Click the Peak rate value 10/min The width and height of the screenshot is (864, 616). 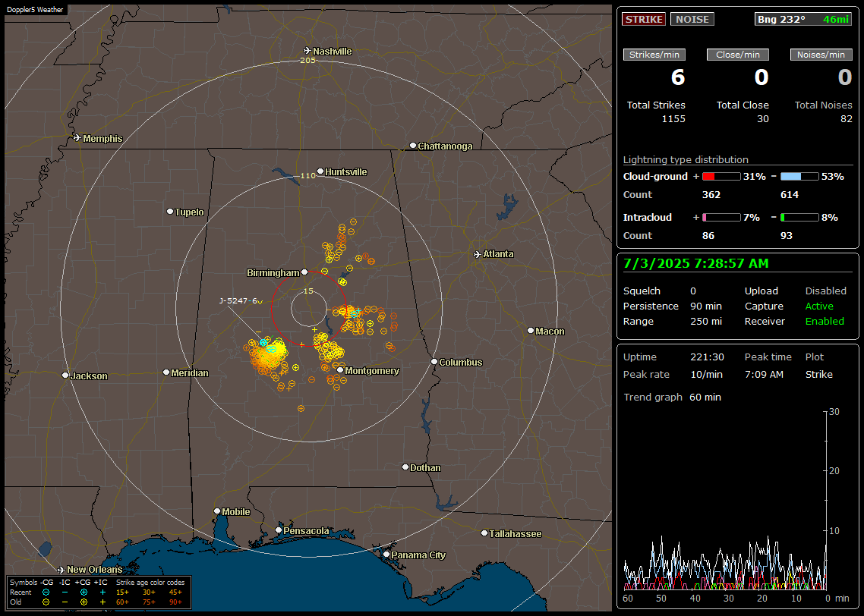(x=707, y=374)
